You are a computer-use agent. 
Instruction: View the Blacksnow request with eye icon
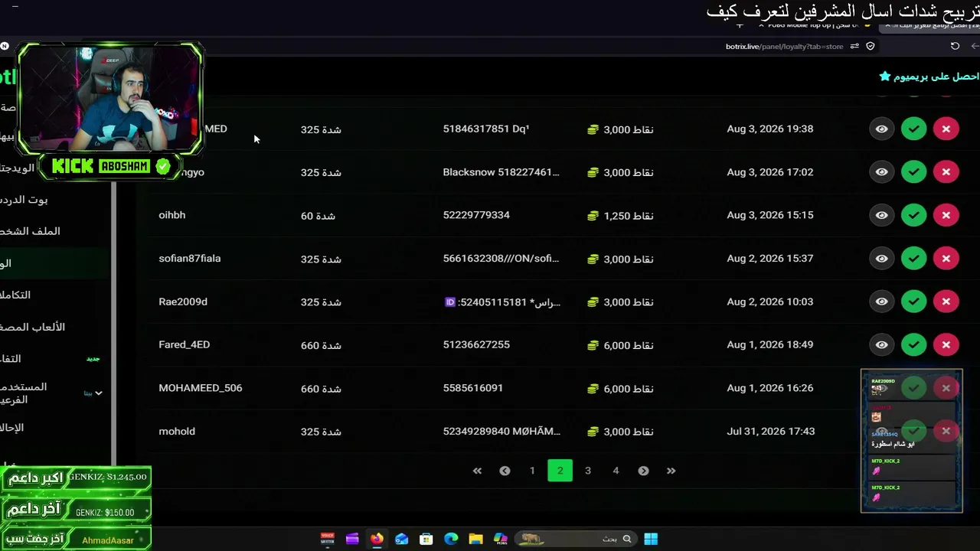881,172
